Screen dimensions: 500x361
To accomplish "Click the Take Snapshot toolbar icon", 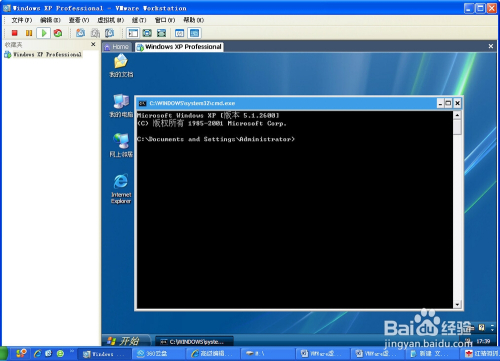I will pos(80,33).
